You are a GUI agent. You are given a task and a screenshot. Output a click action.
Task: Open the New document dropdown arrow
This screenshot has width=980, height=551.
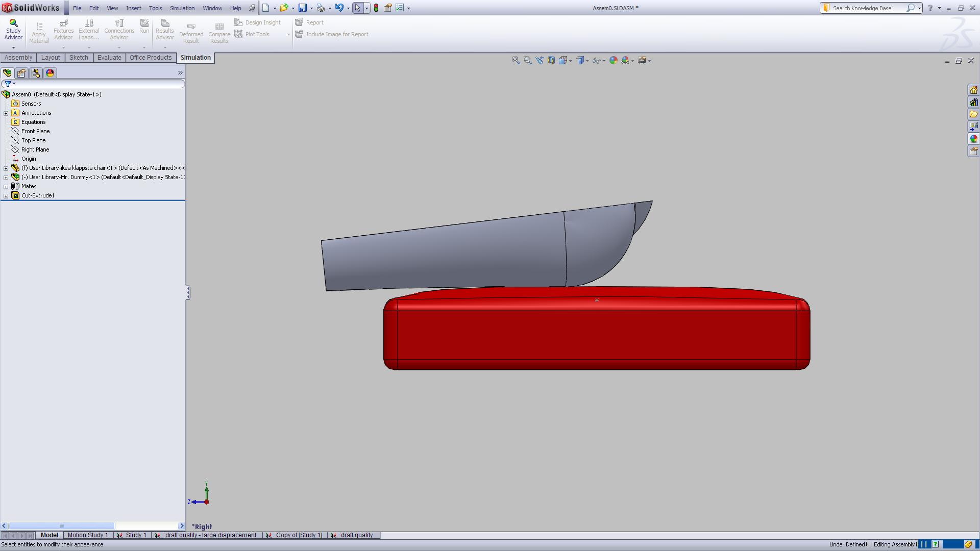pyautogui.click(x=275, y=8)
